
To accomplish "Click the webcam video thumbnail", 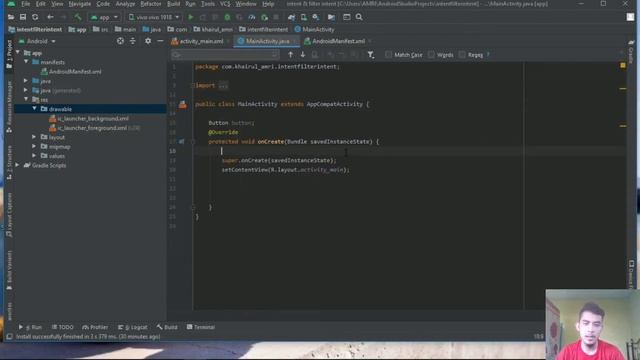I will click(592, 324).
